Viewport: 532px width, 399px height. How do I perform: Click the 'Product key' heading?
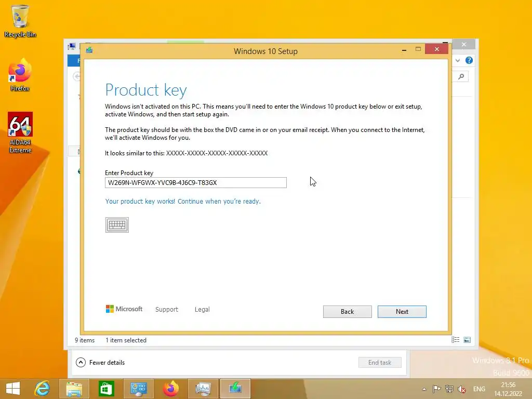click(x=146, y=90)
